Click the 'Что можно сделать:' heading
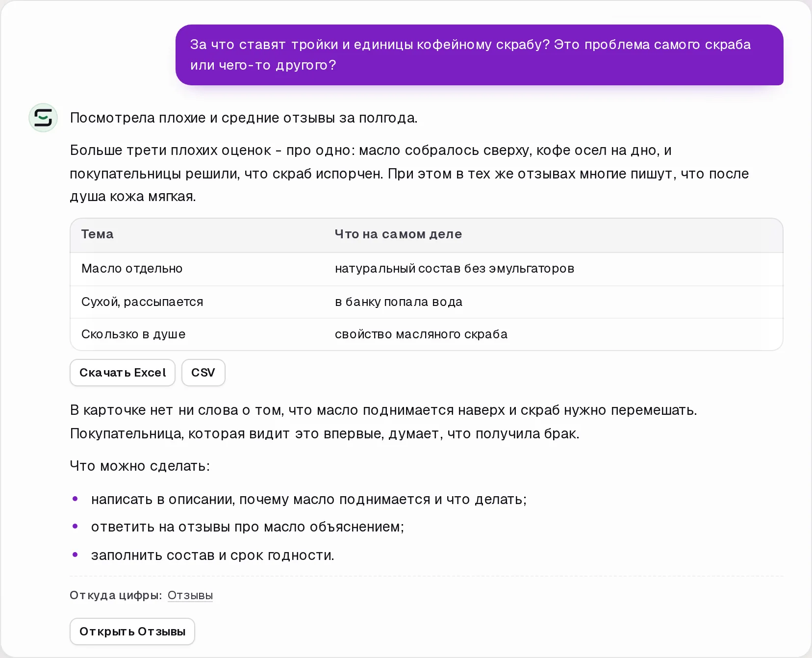Image resolution: width=812 pixels, height=658 pixels. (140, 466)
